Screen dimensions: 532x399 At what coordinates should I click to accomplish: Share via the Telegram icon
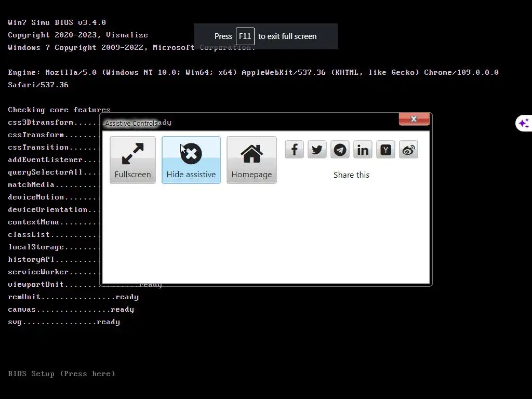pos(340,150)
